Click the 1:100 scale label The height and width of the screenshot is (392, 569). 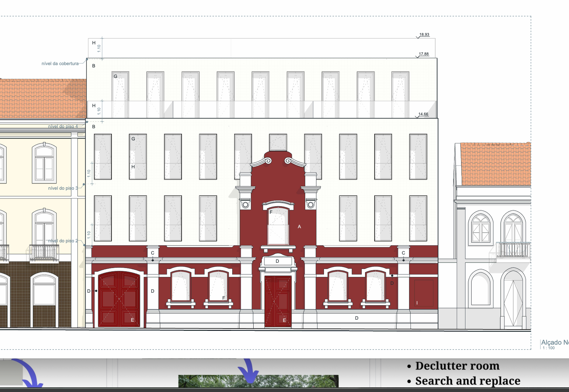[549, 348]
